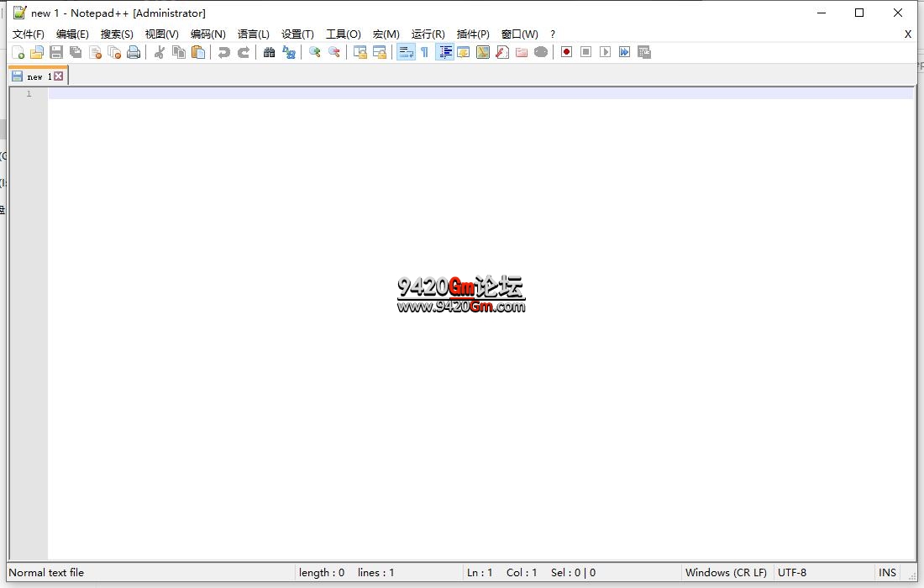Show the Function List panel
This screenshot has height=588, width=924.
502,52
